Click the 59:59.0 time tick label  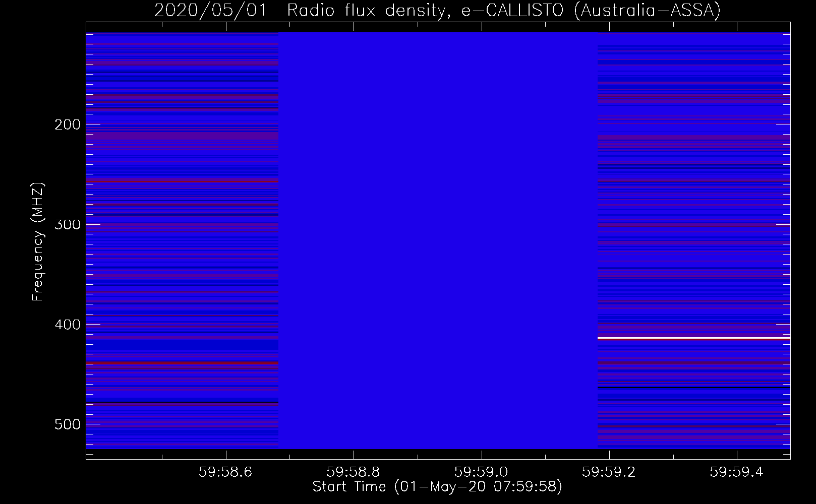pyautogui.click(x=482, y=472)
